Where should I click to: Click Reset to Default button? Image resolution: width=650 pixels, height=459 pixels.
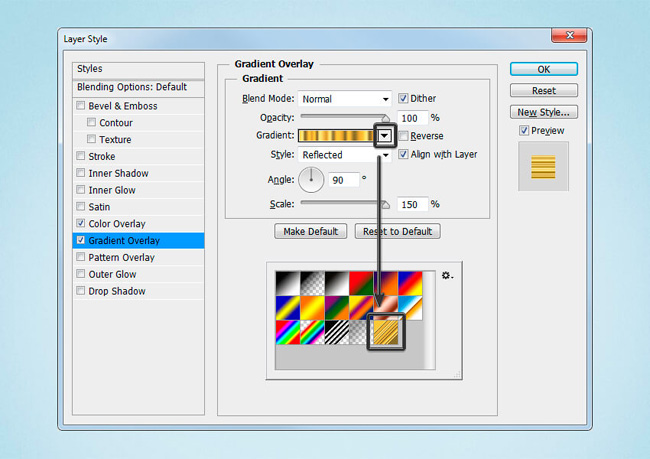tap(398, 231)
